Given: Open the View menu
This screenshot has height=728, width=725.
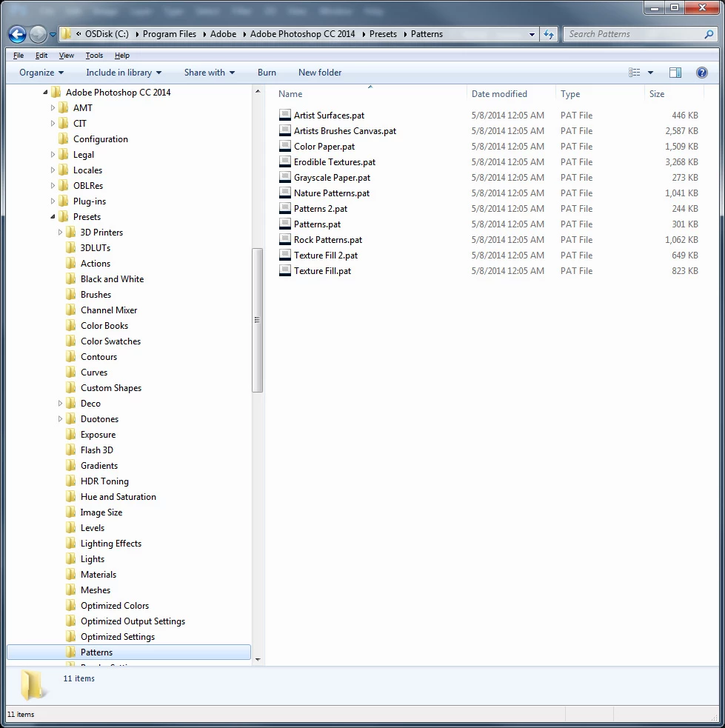Looking at the screenshot, I should click(67, 56).
